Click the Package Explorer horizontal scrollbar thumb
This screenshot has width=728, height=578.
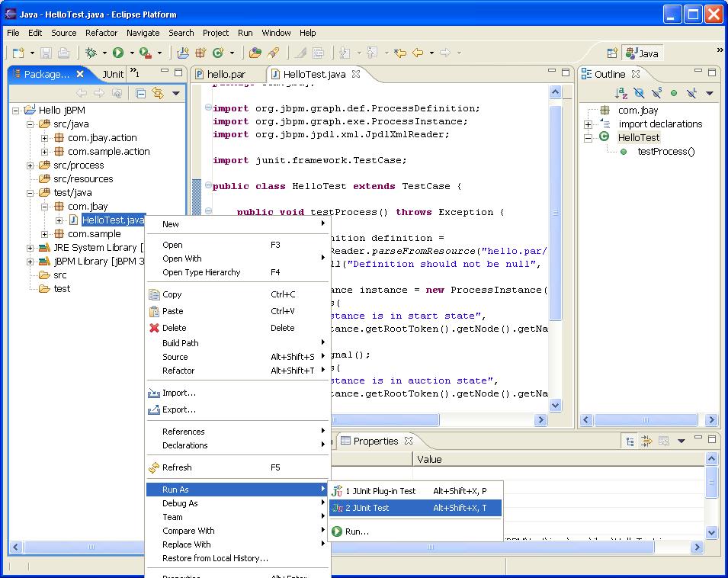pyautogui.click(x=85, y=547)
